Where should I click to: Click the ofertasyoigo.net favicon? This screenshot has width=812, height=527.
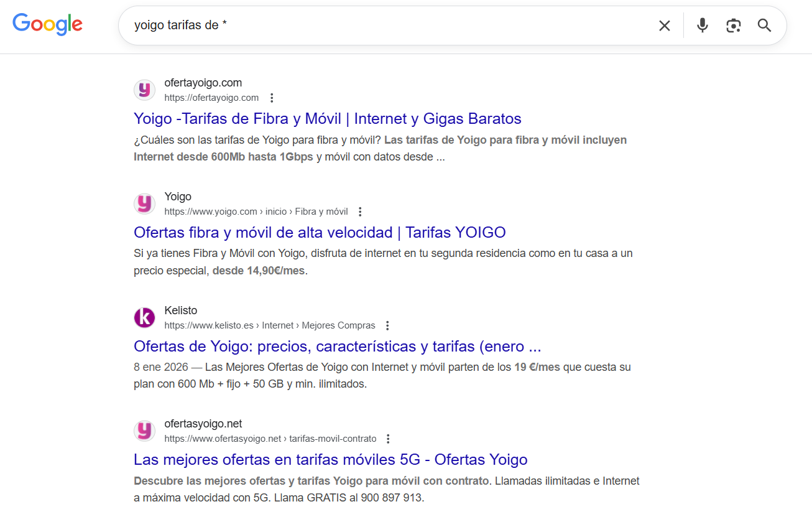144,430
